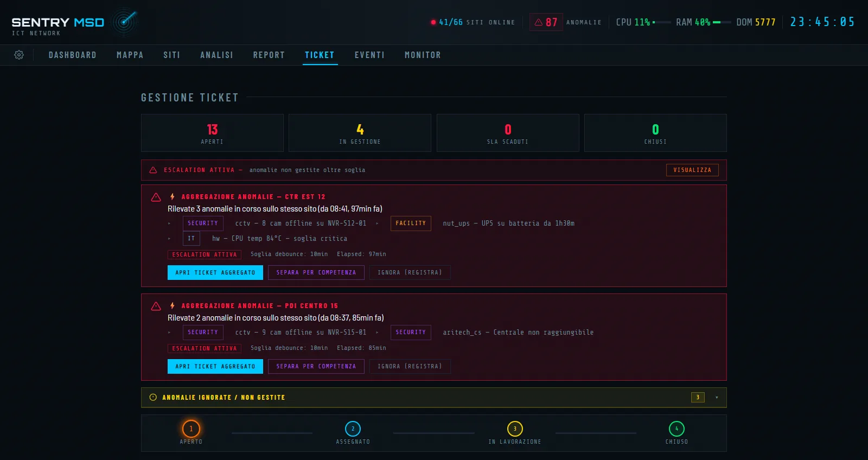Click the info circle icon in ignored anomalies bar
The width and height of the screenshot is (868, 460).
click(153, 397)
